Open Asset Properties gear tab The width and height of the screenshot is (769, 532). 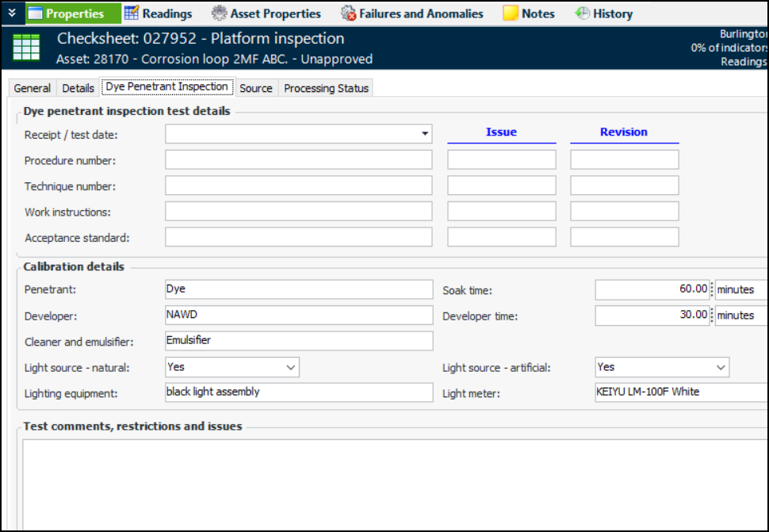coord(266,13)
